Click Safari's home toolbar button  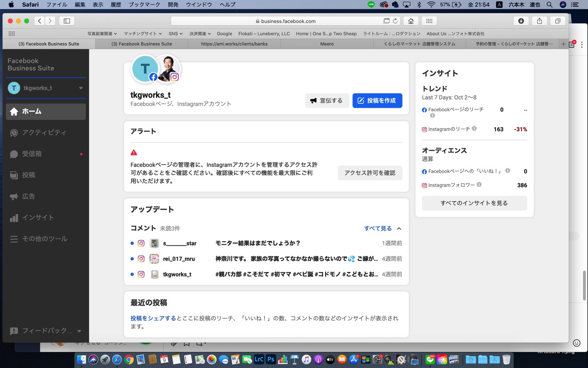pyautogui.click(x=411, y=21)
